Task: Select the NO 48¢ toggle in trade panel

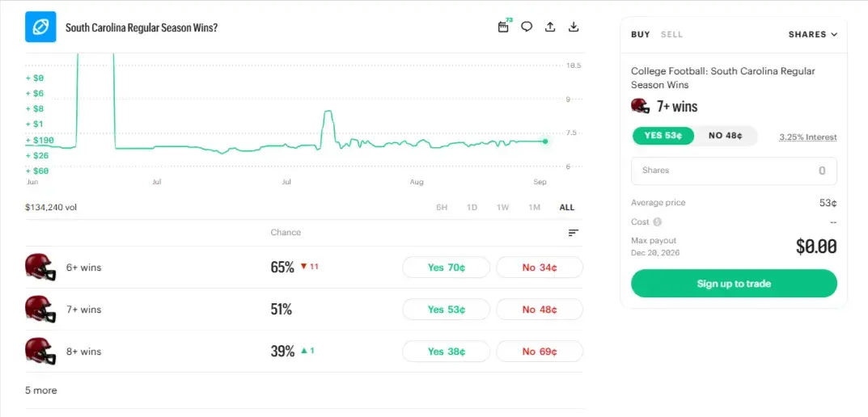Action: tap(725, 136)
